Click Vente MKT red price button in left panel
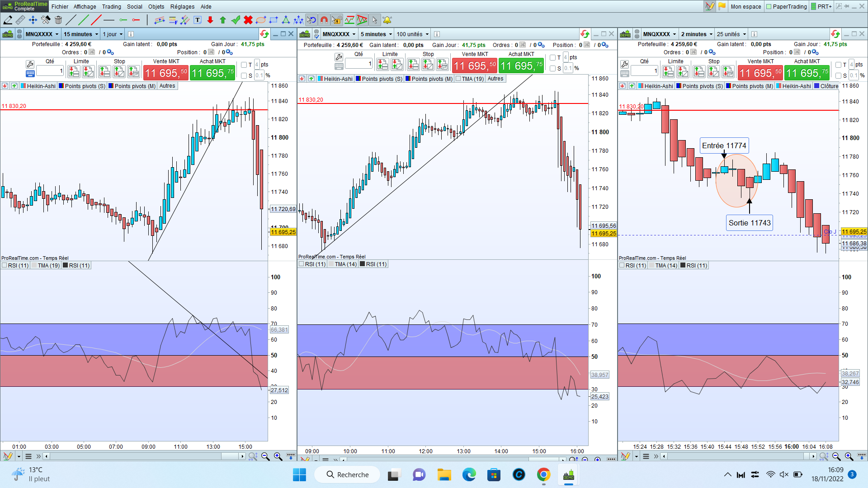Viewport: 868px width, 488px height. pos(166,73)
